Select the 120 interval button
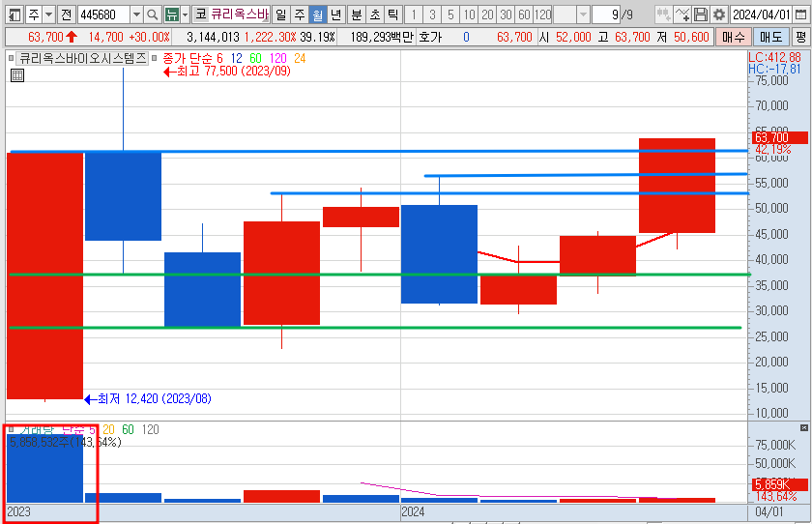Image resolution: width=812 pixels, height=524 pixels. click(x=542, y=15)
